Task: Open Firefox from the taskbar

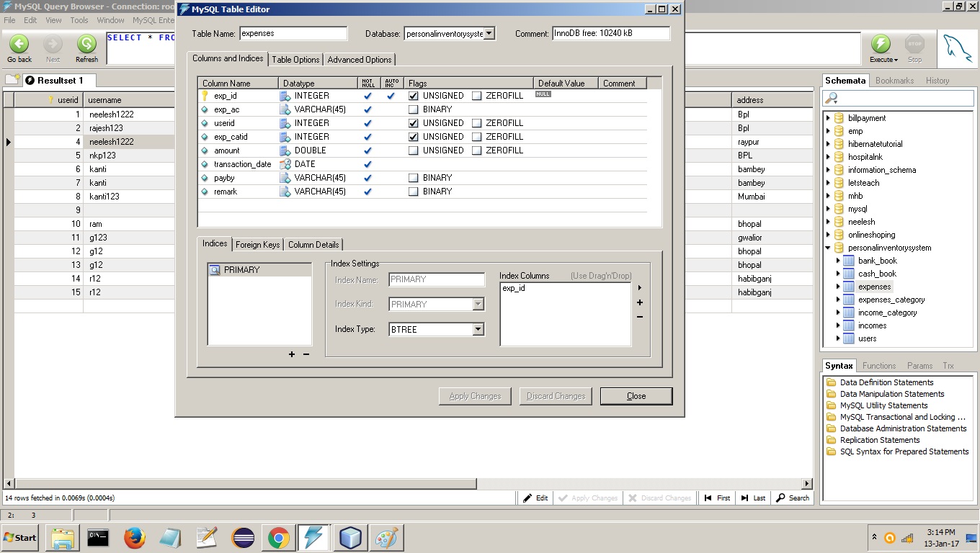Action: [134, 538]
